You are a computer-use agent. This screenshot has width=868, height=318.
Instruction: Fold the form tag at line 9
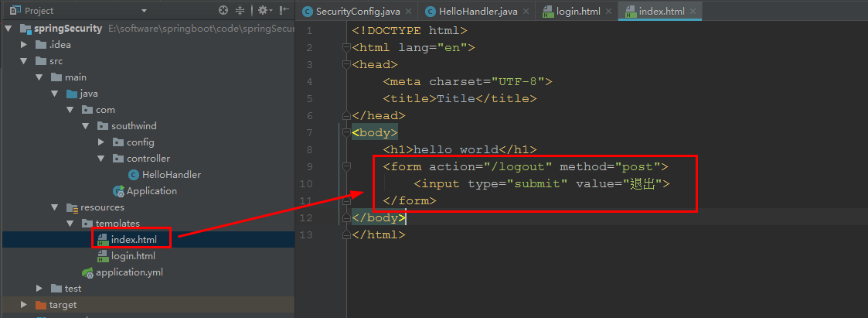[x=346, y=167]
